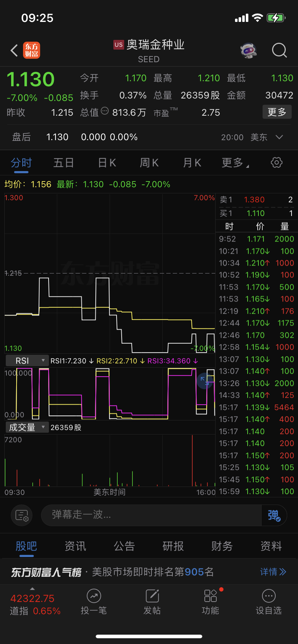
Task: Select the 15:59 1.130 trade row
Action: click(x=256, y=492)
